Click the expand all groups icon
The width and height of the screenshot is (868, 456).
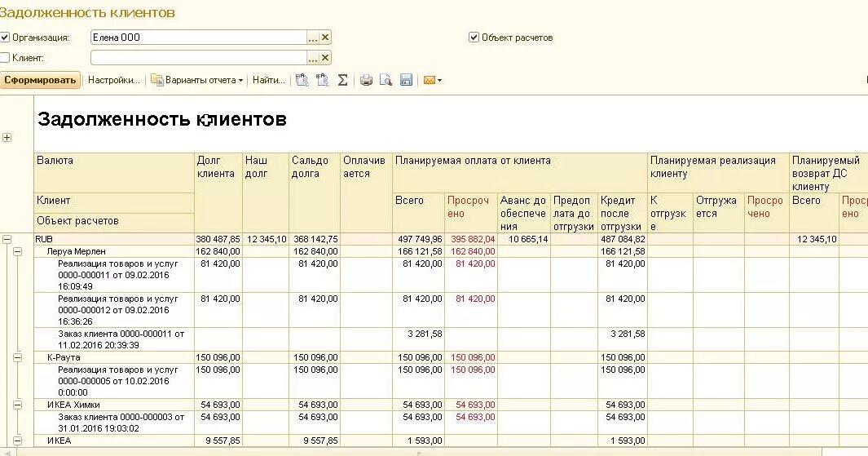tap(302, 80)
